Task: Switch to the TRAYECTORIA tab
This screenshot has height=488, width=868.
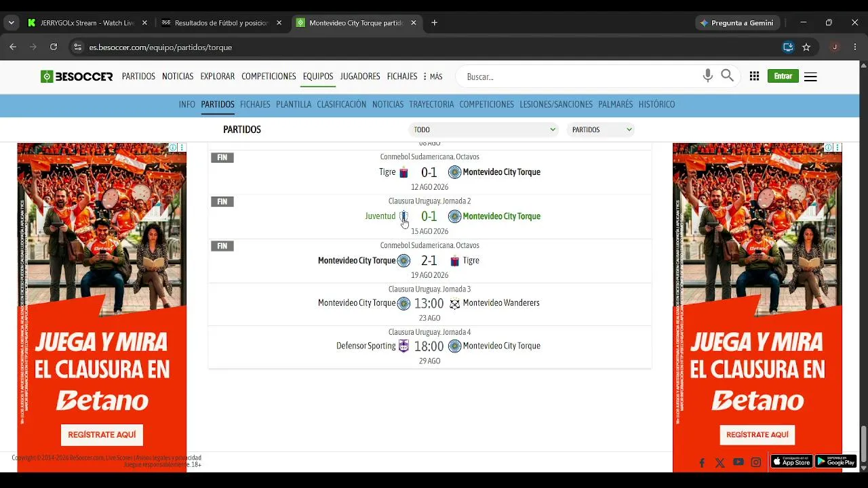Action: (431, 104)
